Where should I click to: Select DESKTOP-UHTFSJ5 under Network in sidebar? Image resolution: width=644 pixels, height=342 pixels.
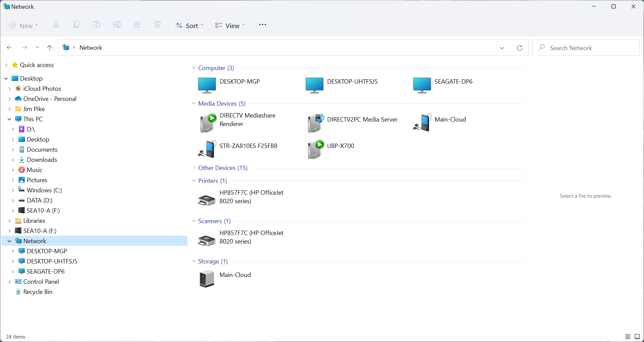[52, 261]
